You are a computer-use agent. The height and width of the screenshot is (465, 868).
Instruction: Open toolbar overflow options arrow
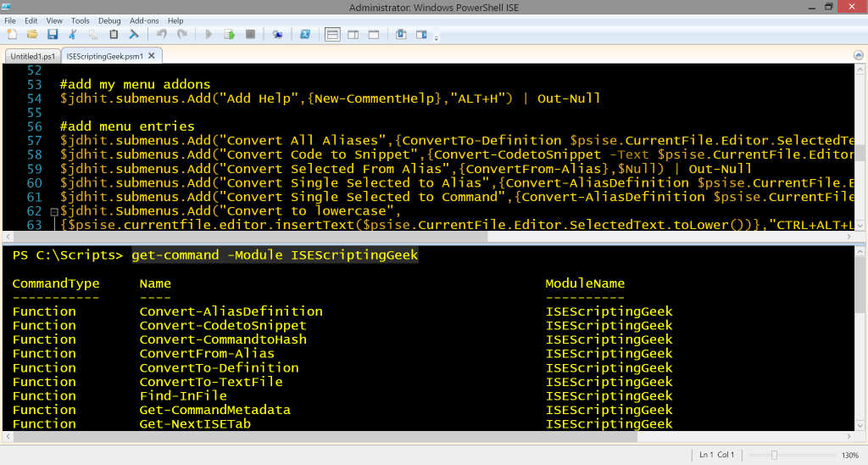[437, 38]
